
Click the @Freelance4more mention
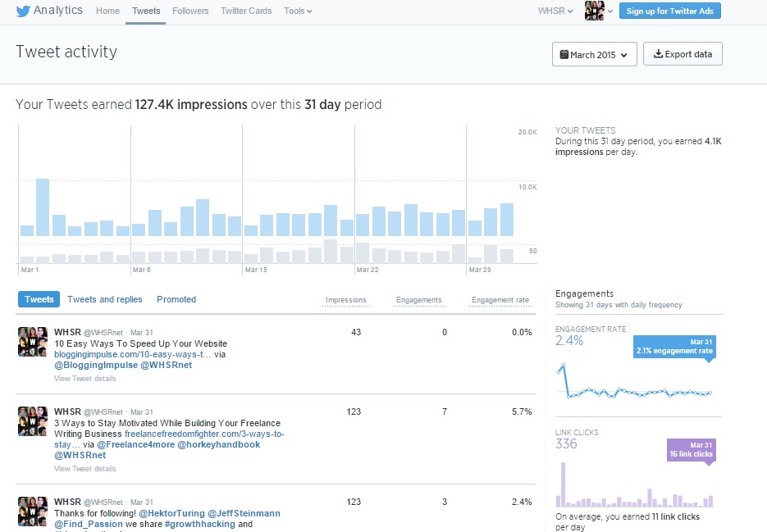click(129, 444)
